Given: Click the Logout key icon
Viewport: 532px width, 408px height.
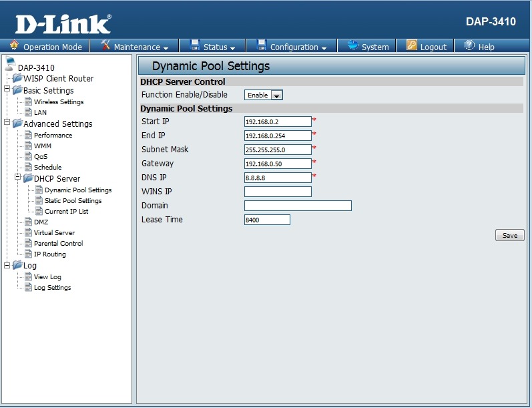Looking at the screenshot, I should [x=411, y=46].
